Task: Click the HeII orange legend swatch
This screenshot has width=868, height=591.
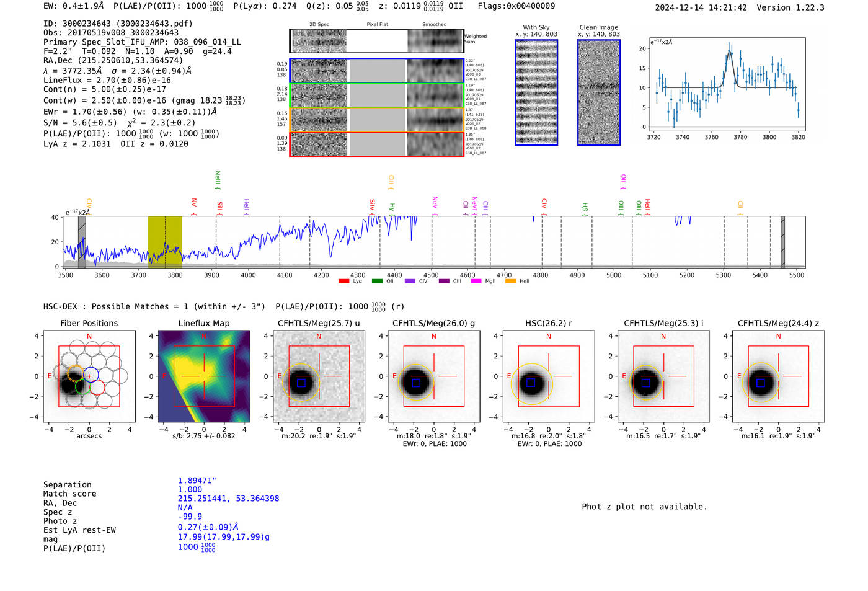Action: [510, 282]
